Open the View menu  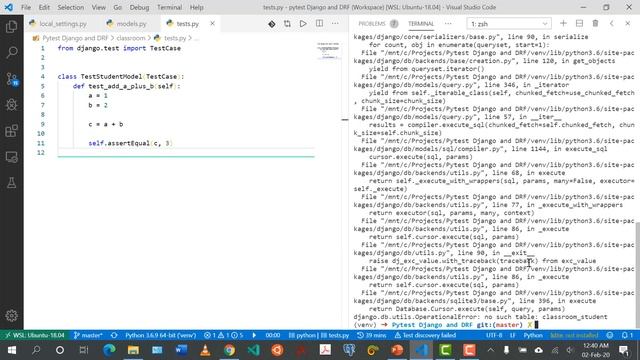[x=98, y=7]
